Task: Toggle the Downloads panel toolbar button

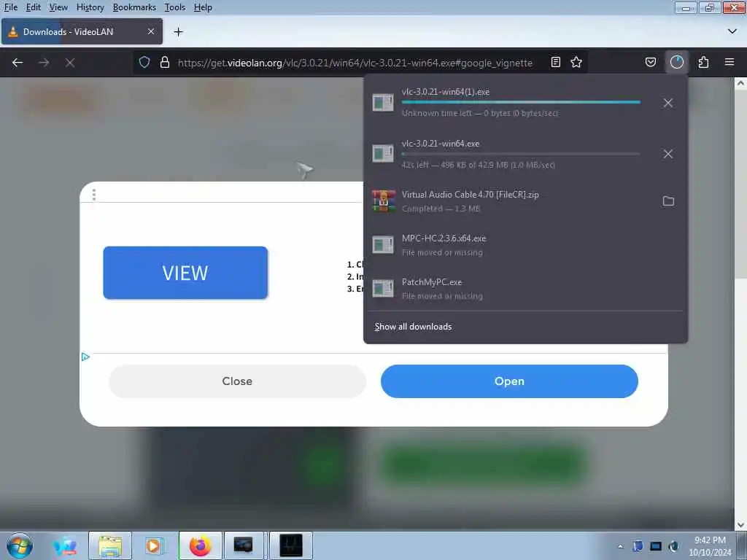Action: point(676,63)
